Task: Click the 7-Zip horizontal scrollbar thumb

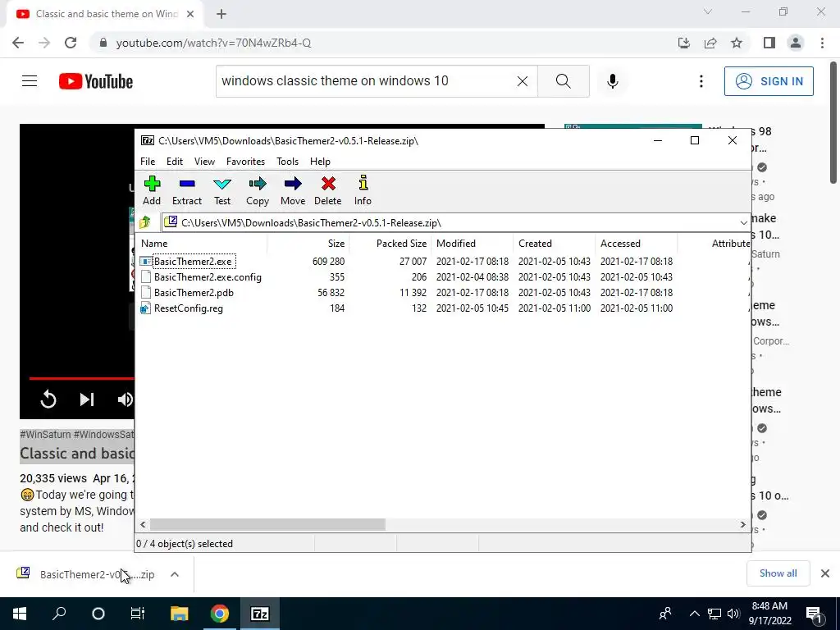Action: click(x=267, y=524)
